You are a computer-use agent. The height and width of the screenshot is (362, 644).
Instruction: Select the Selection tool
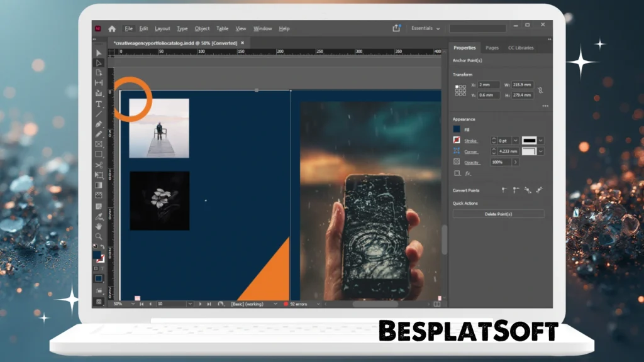point(99,53)
